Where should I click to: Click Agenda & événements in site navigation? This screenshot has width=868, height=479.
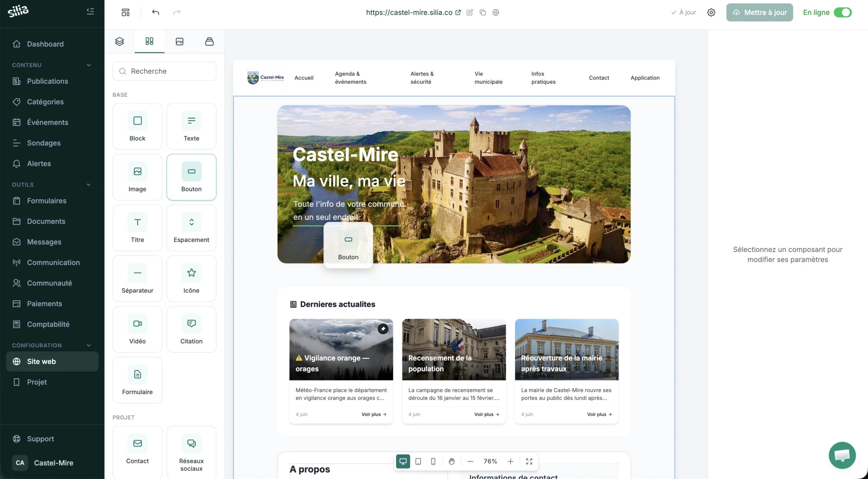point(350,78)
